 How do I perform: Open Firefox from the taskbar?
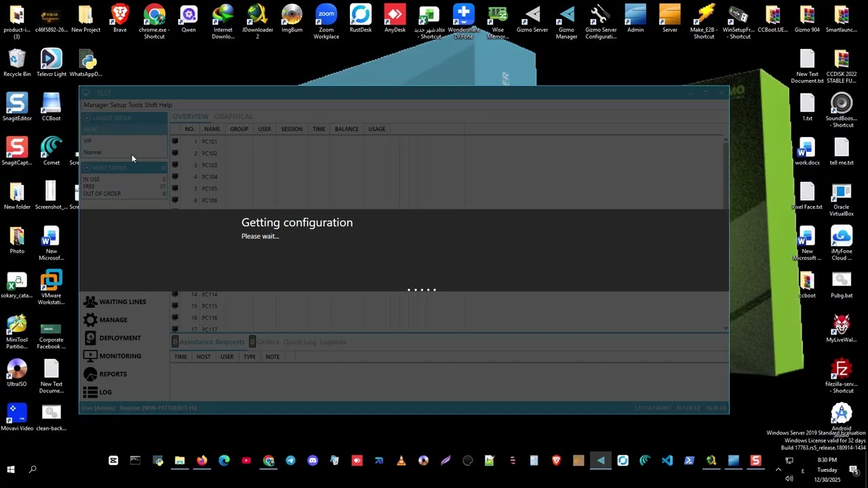click(x=202, y=461)
